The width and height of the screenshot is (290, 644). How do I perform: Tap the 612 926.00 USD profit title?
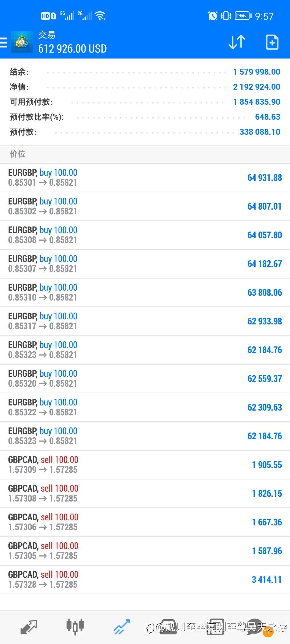tap(73, 49)
